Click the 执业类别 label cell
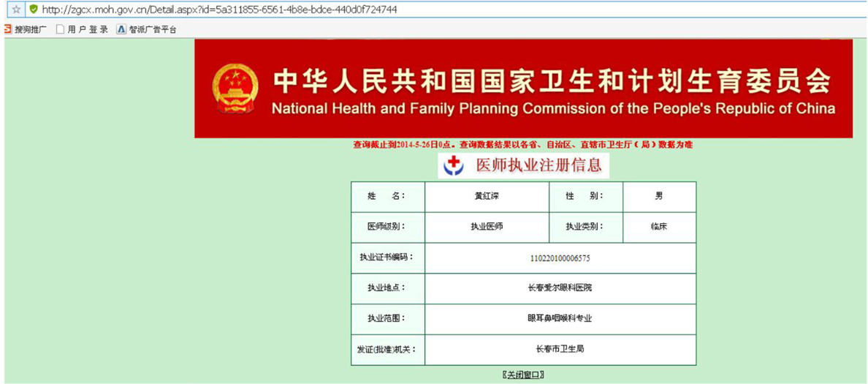Image resolution: width=868 pixels, height=384 pixels. [x=586, y=227]
